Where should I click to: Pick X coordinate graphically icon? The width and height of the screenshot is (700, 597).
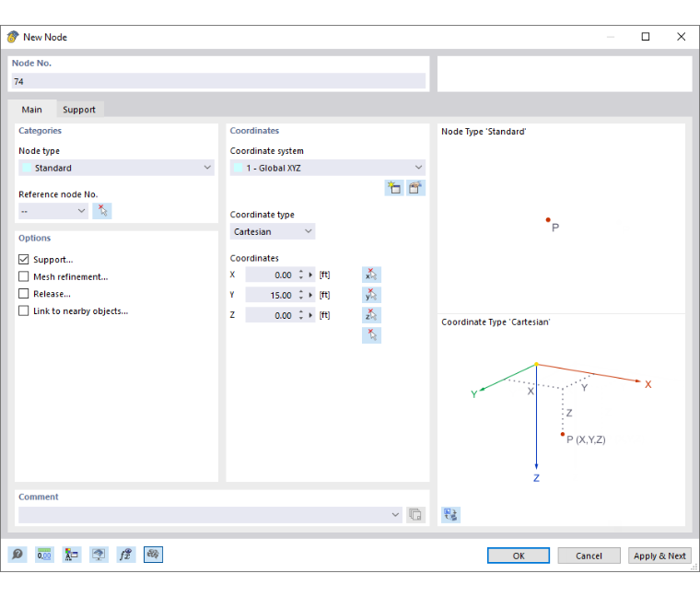pos(371,275)
